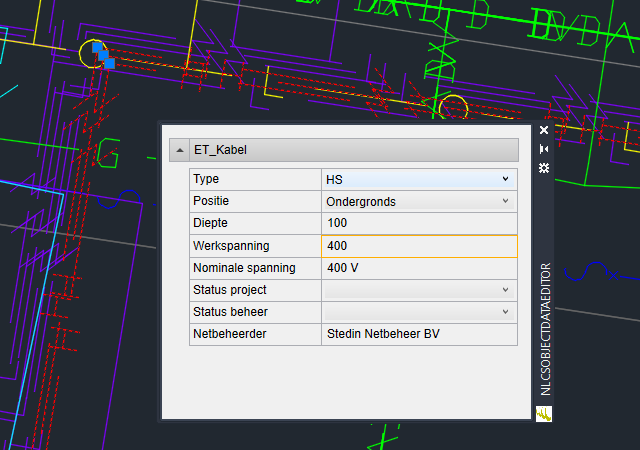
Task: Select the ET_Kabel header label
Action: (x=220, y=150)
